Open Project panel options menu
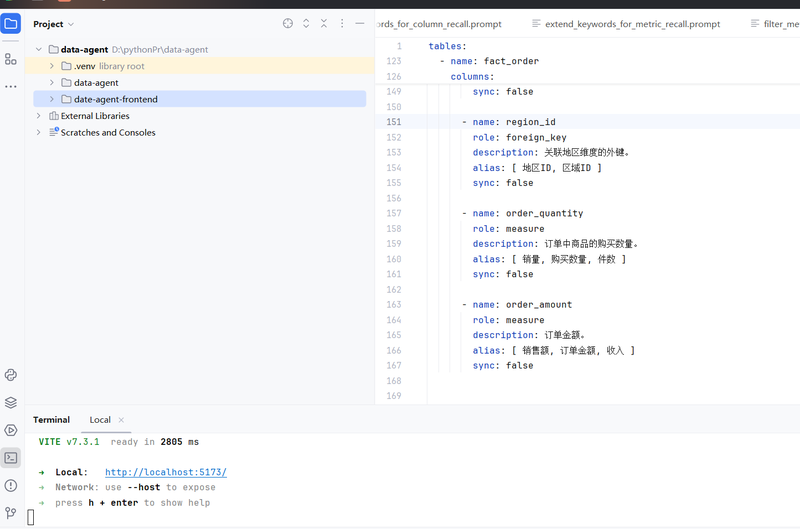 [342, 23]
